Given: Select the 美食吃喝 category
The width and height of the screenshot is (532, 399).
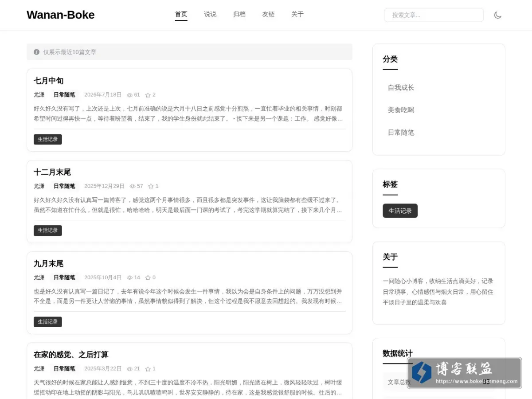Looking at the screenshot, I should pos(401,110).
